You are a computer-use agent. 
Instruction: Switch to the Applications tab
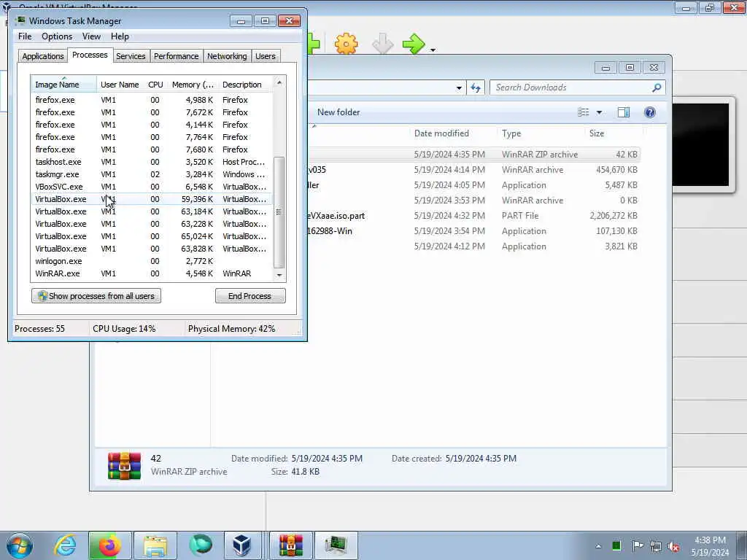pyautogui.click(x=43, y=56)
